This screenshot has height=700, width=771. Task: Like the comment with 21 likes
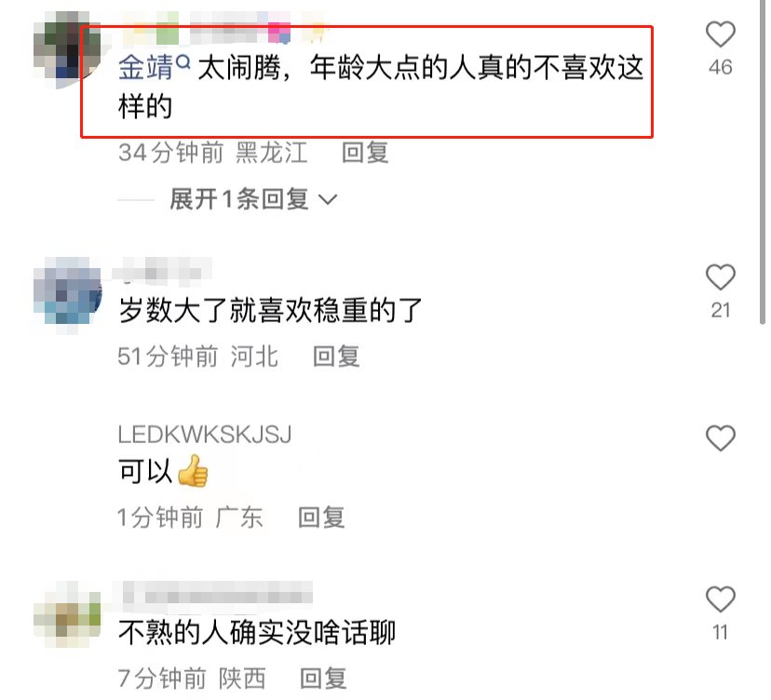721,276
